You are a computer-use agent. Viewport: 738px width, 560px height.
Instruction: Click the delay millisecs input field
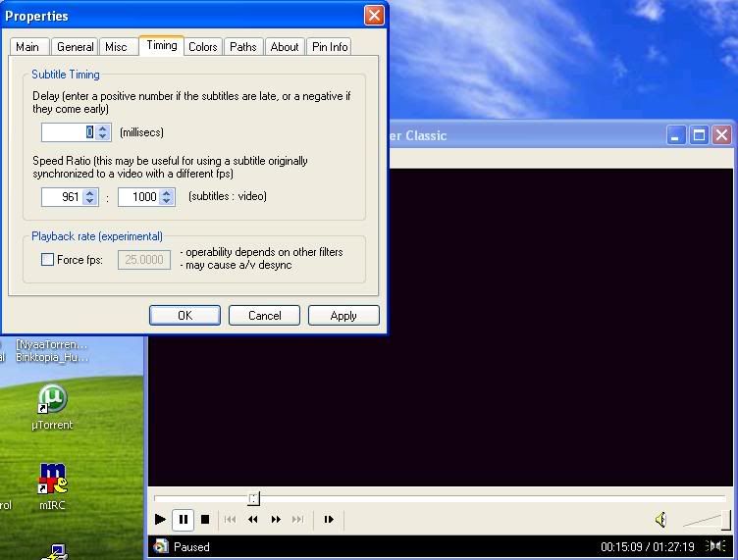68,132
